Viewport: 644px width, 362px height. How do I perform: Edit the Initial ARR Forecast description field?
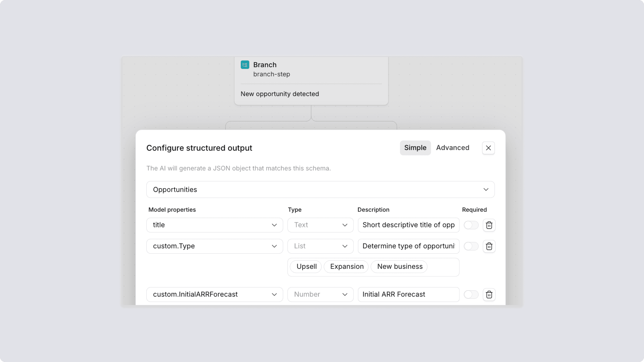pyautogui.click(x=408, y=295)
